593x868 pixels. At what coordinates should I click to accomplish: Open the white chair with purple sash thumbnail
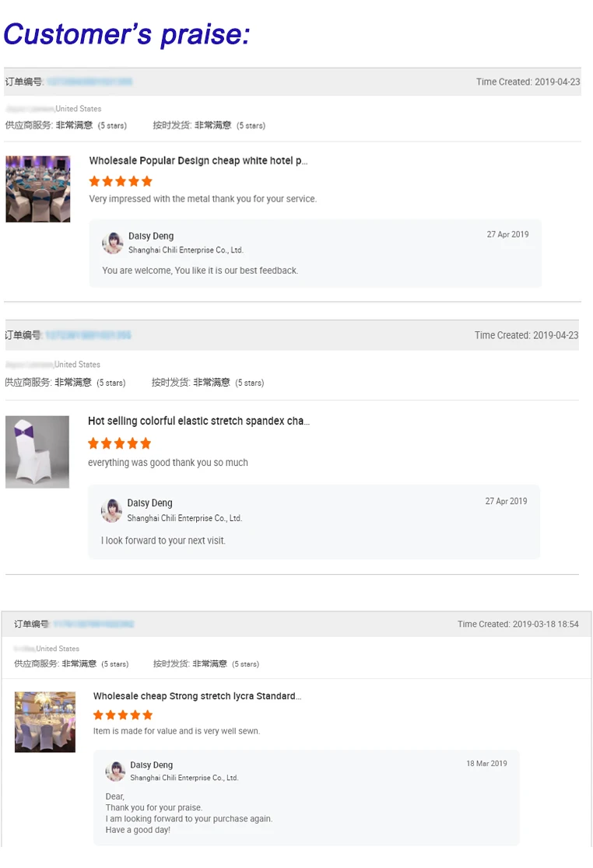37,452
